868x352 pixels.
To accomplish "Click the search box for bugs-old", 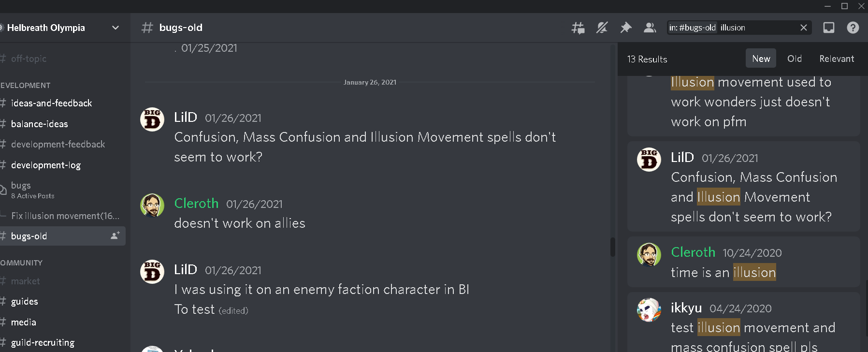I will click(732, 28).
